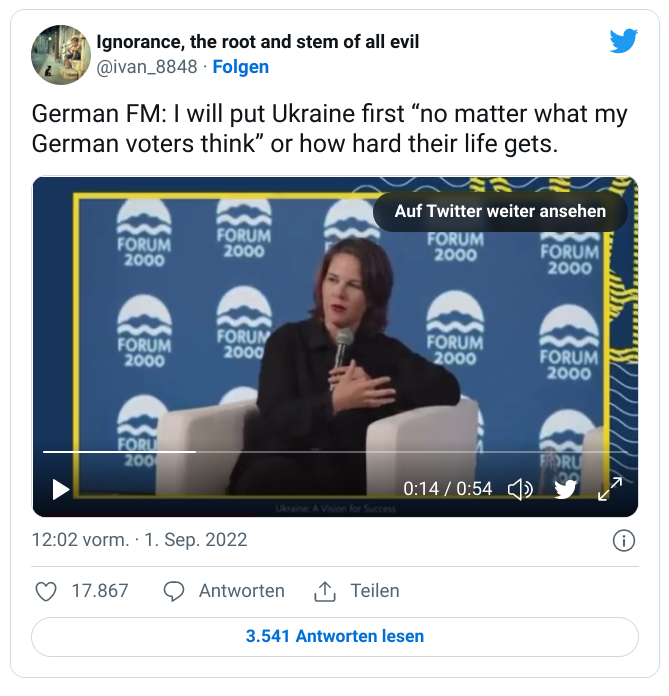Enter fullscreen with the expand arrows icon
This screenshot has width=669, height=696.
point(610,488)
